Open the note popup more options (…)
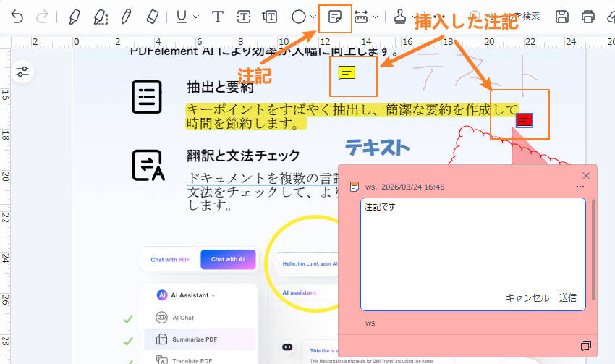The height and width of the screenshot is (364, 615). 580,187
